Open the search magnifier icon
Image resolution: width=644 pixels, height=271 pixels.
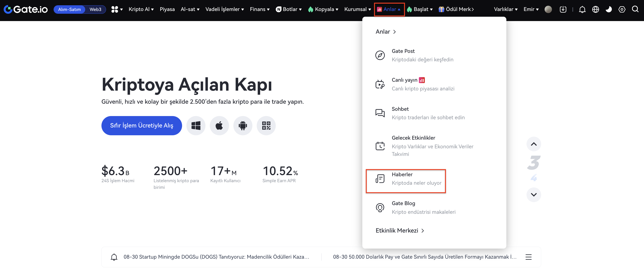635,9
